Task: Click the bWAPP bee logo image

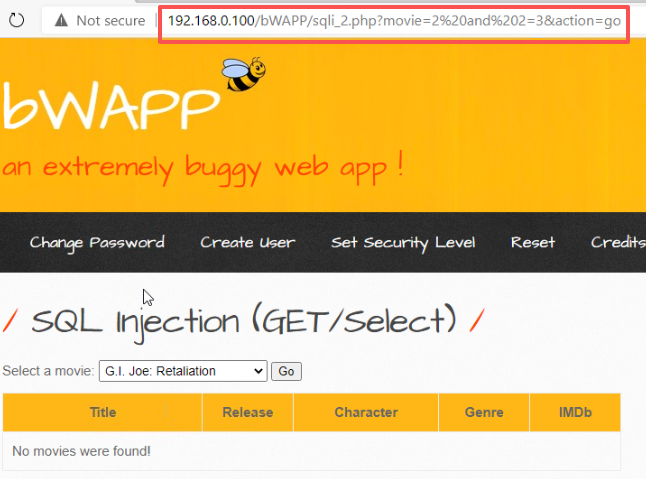Action: [244, 74]
